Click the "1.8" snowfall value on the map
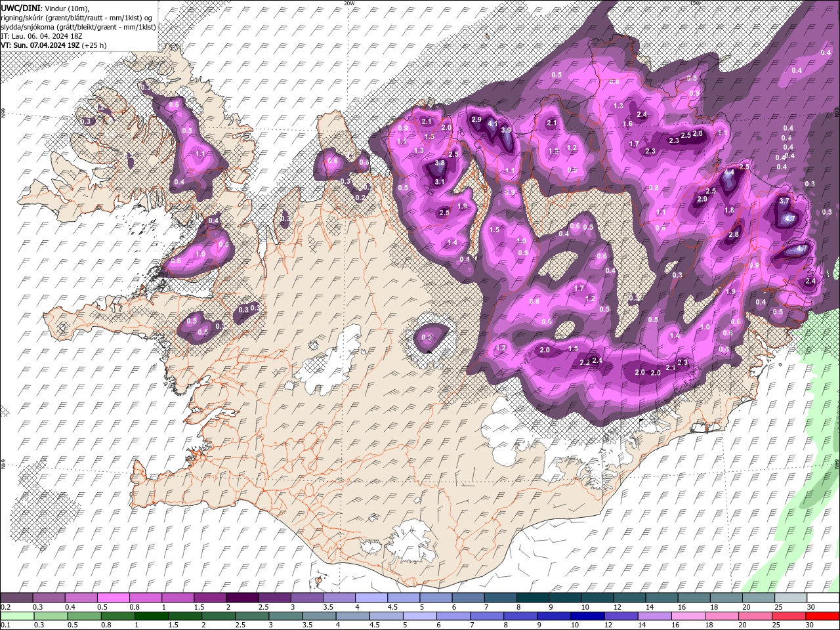Viewport: 840px width, 630px height. (x=729, y=210)
